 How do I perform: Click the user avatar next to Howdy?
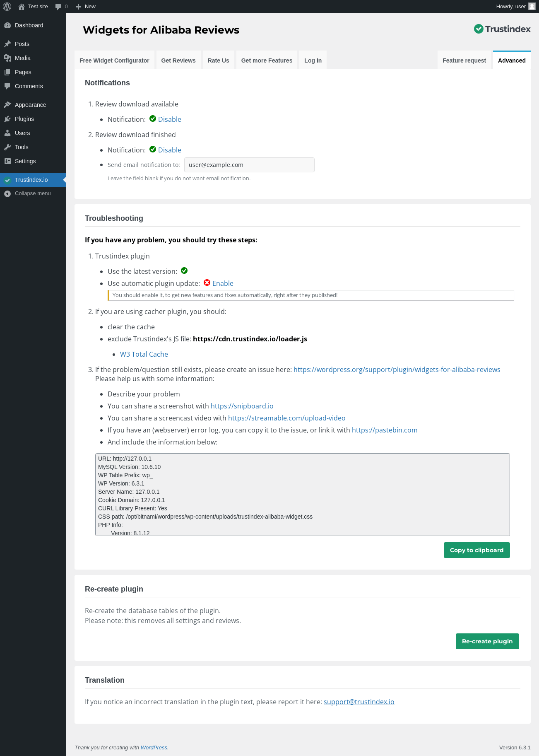point(532,7)
